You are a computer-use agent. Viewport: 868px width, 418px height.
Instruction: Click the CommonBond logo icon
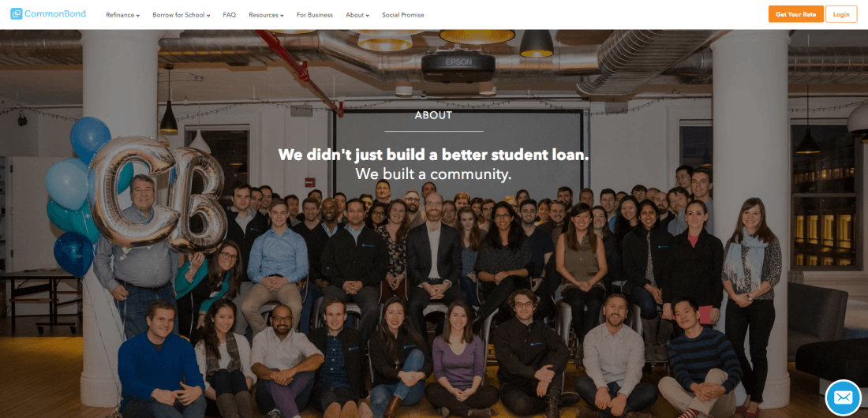16,14
